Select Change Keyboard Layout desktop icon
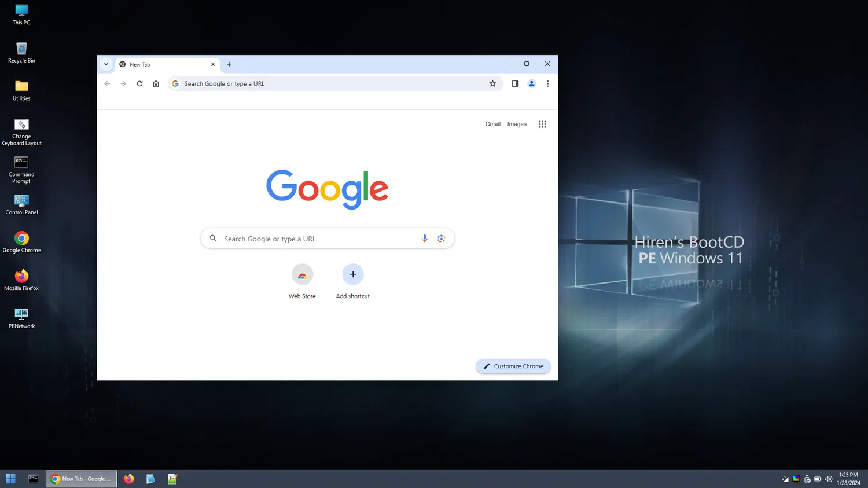 [x=21, y=132]
